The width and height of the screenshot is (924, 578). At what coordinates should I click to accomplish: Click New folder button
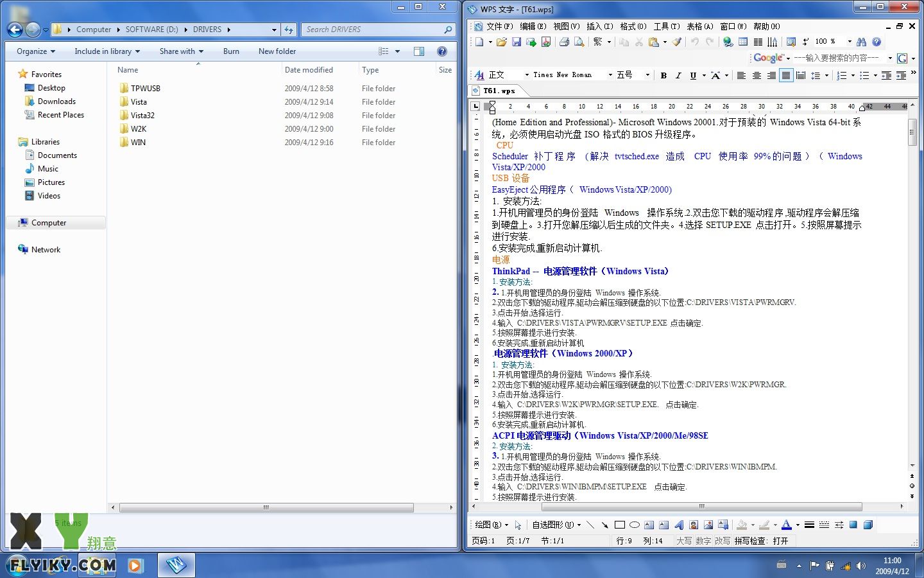tap(277, 51)
